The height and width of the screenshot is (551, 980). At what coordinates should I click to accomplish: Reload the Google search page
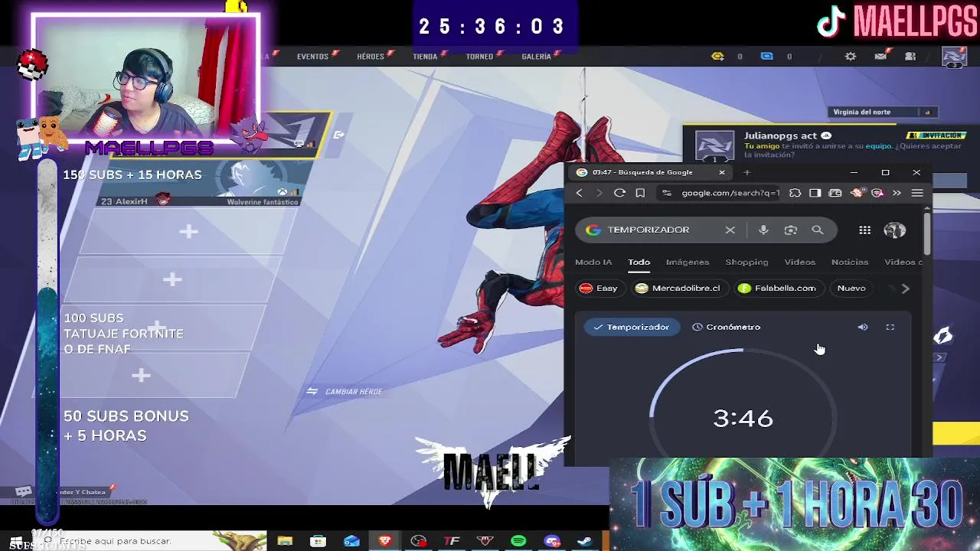pos(619,193)
